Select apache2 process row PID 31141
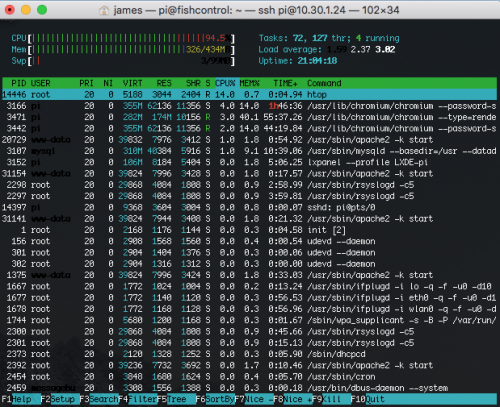Image resolution: width=500 pixels, height=407 pixels. click(249, 219)
